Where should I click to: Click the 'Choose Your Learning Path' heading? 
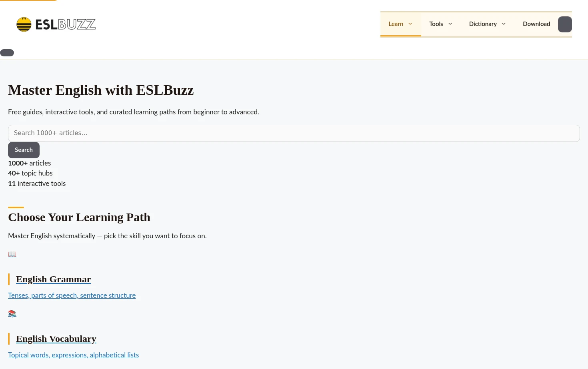[79, 217]
